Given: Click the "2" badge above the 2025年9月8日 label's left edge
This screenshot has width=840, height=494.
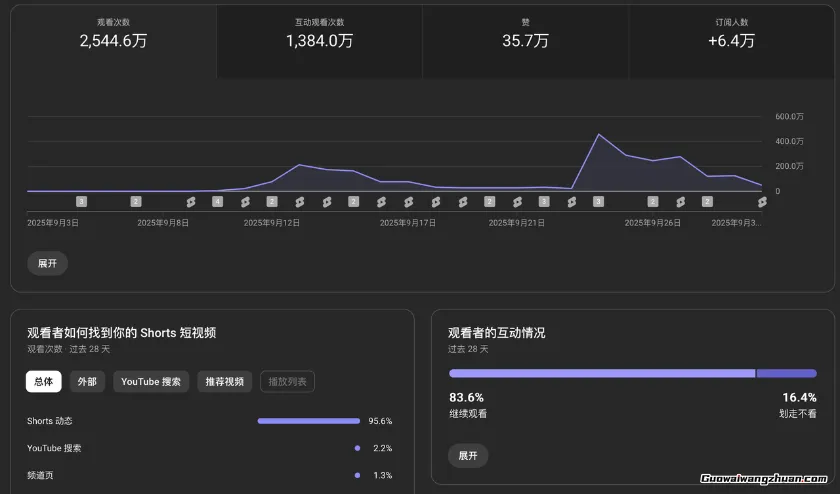Looking at the screenshot, I should click(136, 201).
